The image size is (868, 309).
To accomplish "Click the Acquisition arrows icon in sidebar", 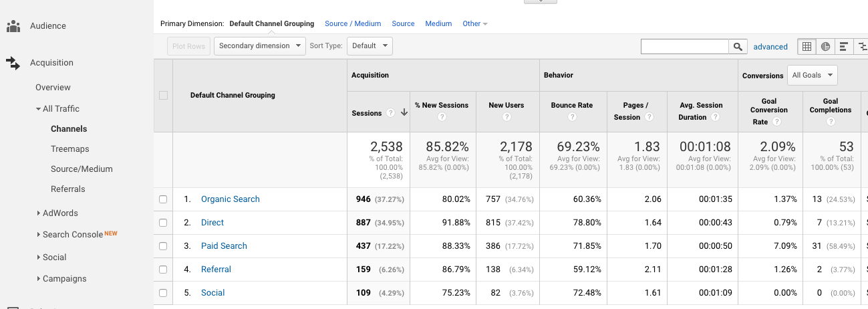I will coord(13,63).
